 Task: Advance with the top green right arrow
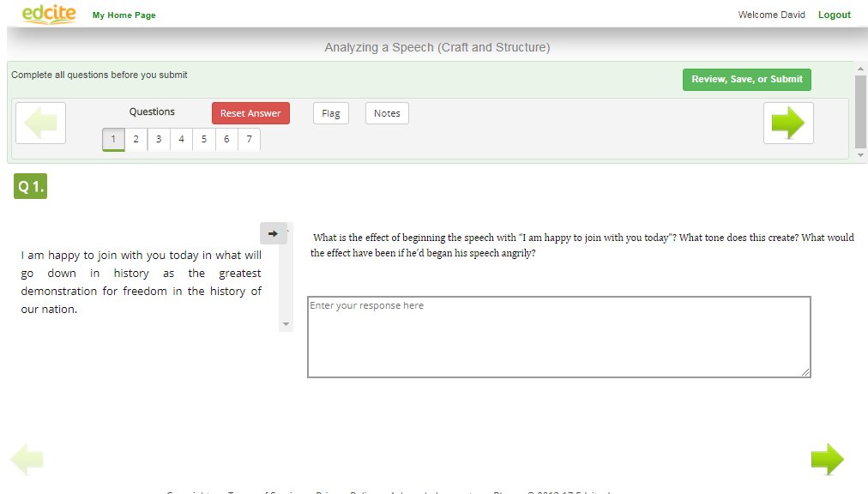pyautogui.click(x=788, y=123)
